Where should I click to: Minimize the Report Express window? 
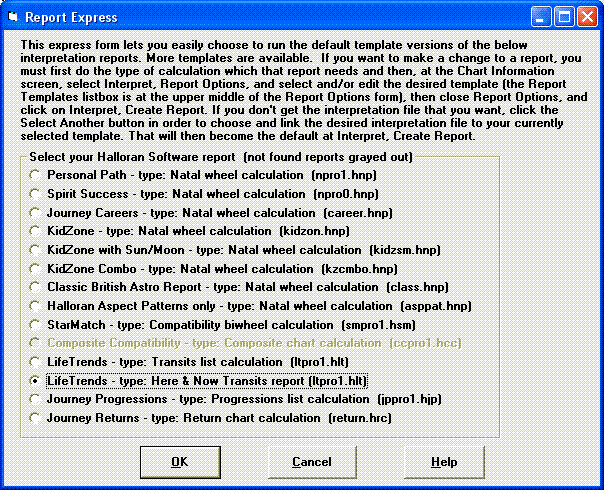point(540,17)
